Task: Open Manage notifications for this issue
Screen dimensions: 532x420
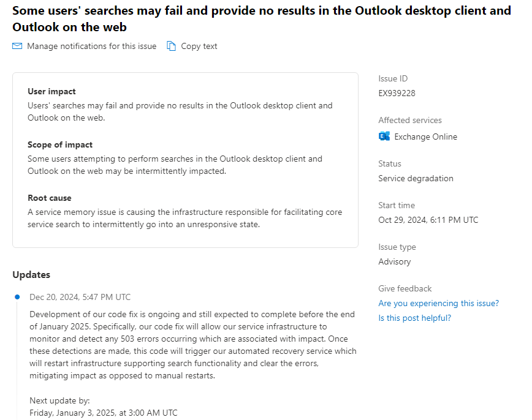Action: point(91,46)
